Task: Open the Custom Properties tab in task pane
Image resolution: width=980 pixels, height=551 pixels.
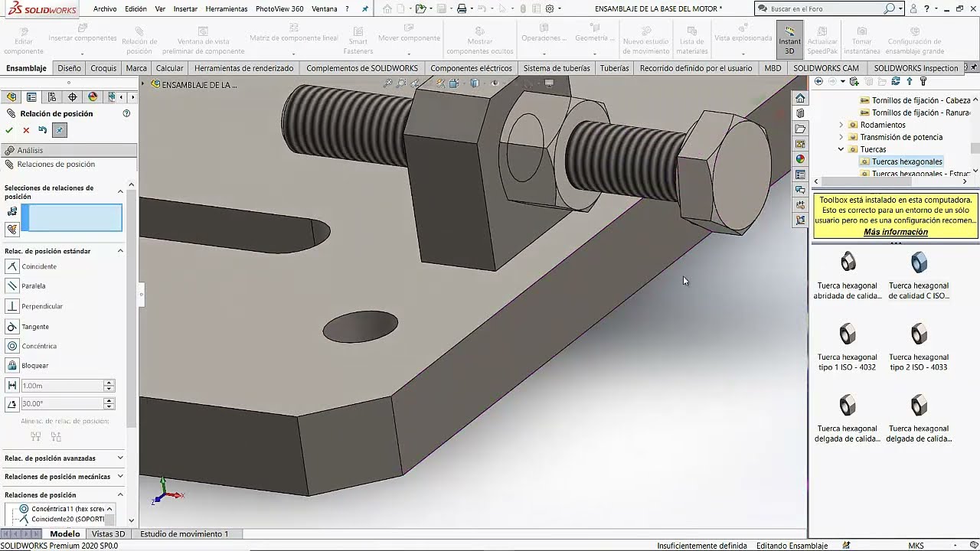Action: pos(800,174)
